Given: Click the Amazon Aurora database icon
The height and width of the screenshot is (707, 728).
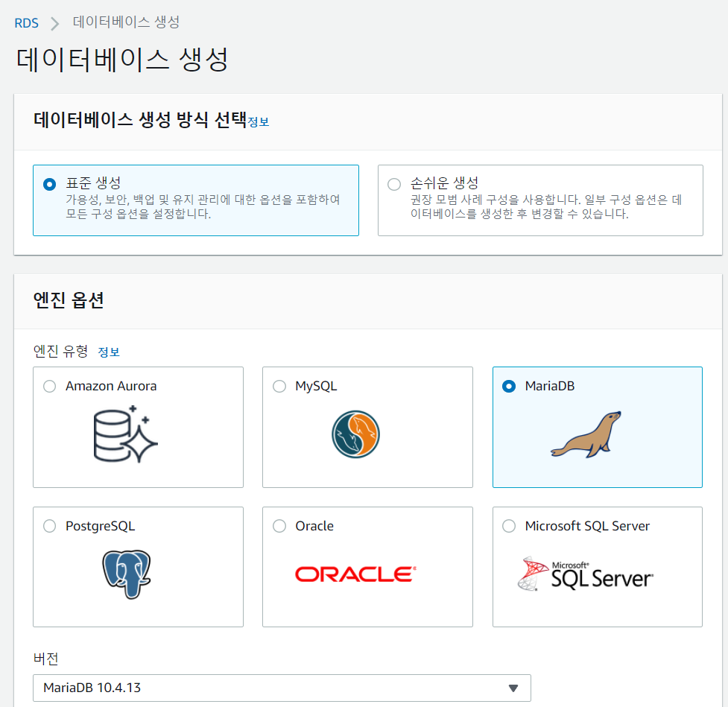Looking at the screenshot, I should pyautogui.click(x=126, y=434).
